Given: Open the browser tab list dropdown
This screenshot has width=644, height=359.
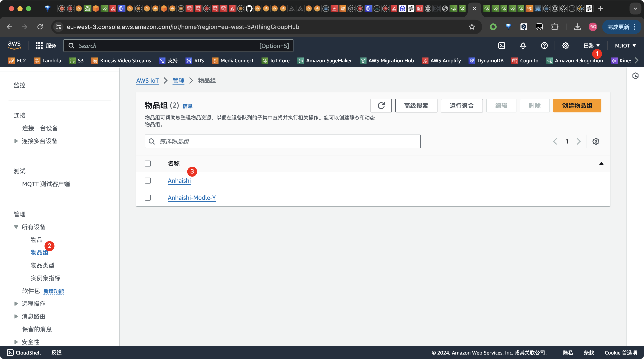Looking at the screenshot, I should [635, 9].
